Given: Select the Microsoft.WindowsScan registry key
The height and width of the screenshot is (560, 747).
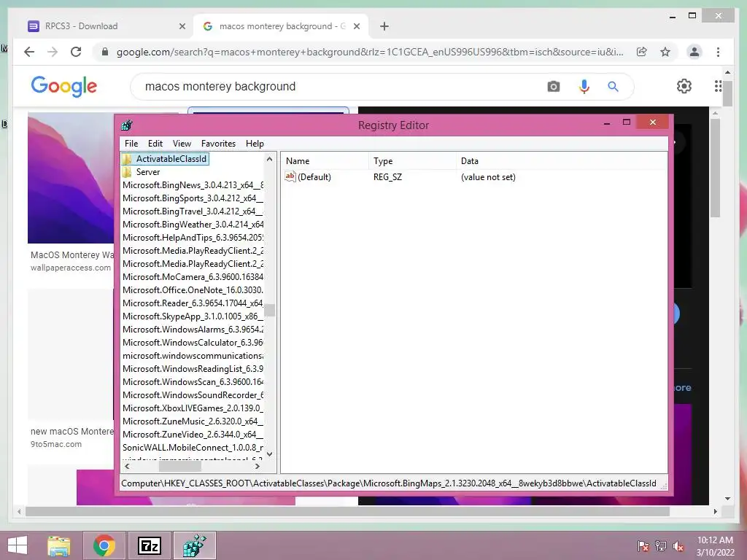Looking at the screenshot, I should (x=193, y=382).
